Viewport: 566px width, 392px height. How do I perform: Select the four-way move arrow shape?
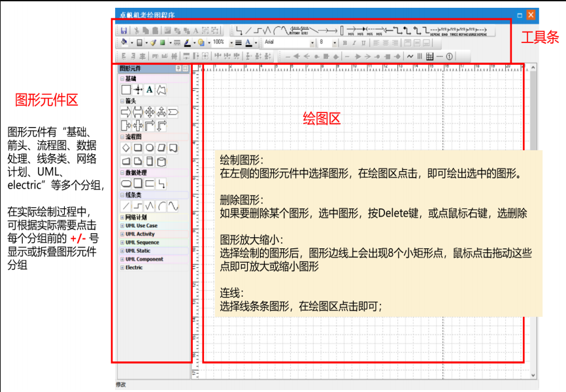pos(148,110)
